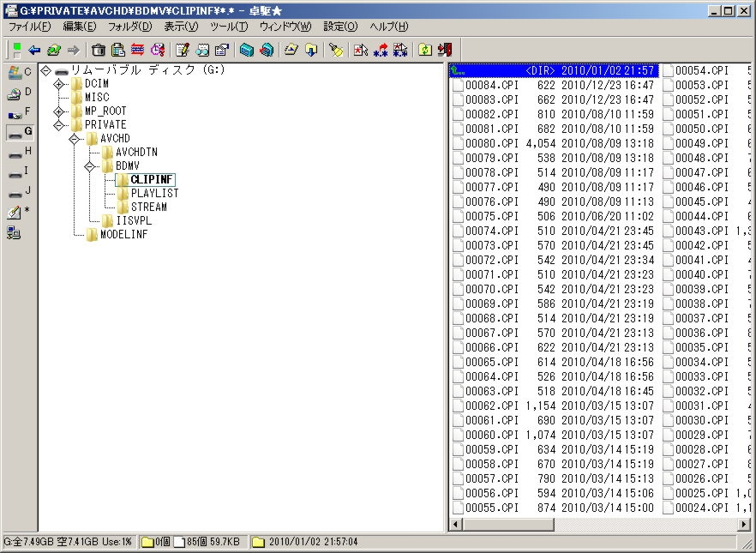Viewport: 756px width, 553px height.
Task: Select drive H button in sidebar
Action: pos(19,152)
